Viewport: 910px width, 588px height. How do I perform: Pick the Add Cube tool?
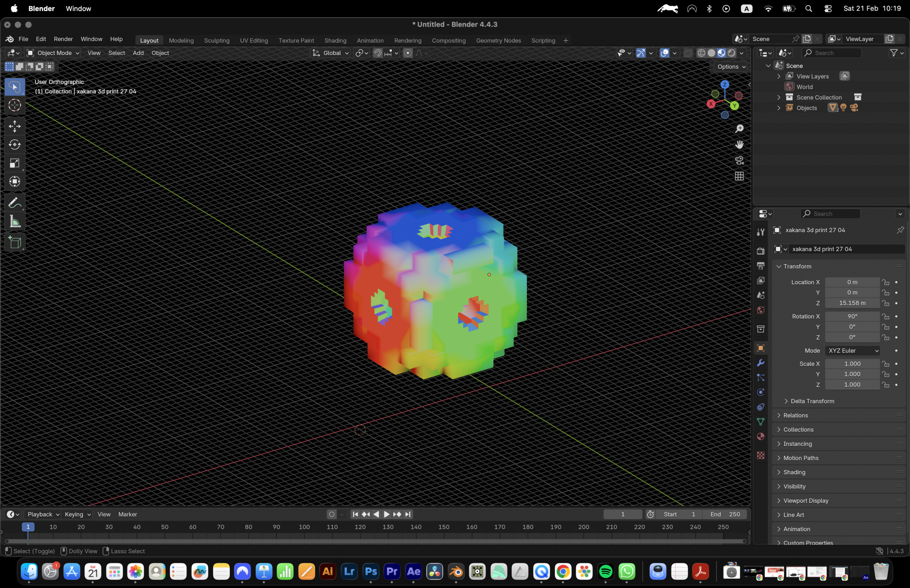tap(15, 242)
